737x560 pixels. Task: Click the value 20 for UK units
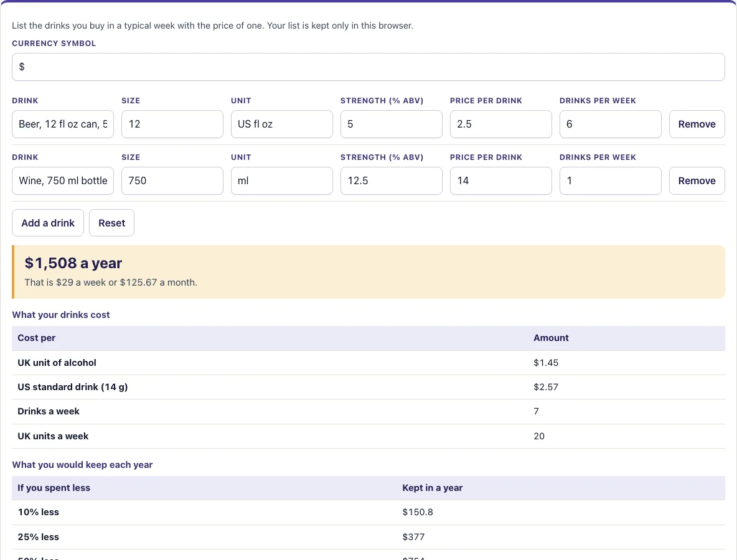[539, 436]
